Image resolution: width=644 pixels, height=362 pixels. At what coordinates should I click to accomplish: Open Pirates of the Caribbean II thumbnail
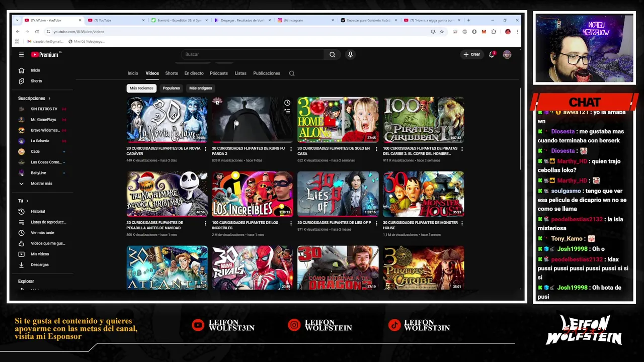coord(424,120)
